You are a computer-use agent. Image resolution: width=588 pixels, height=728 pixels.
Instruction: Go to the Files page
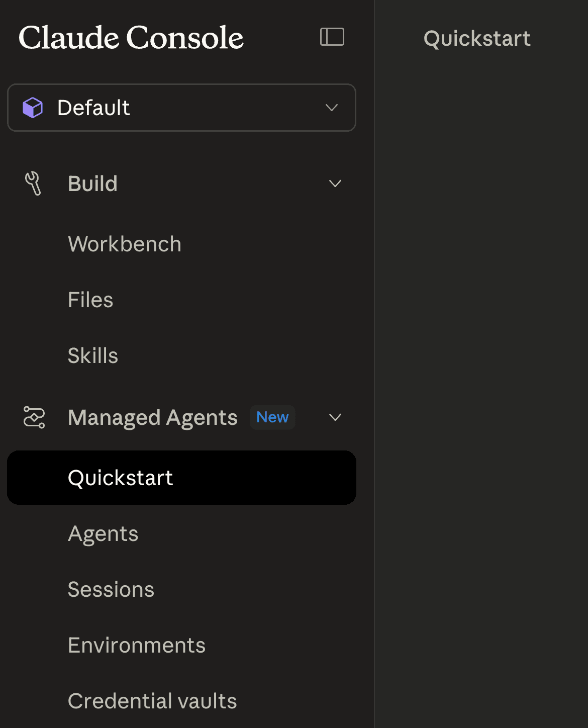(x=90, y=300)
